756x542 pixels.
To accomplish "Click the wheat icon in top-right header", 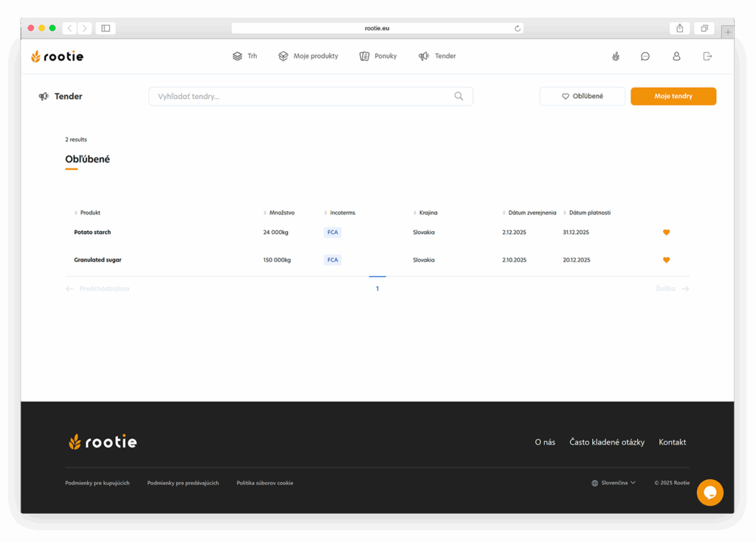I will coord(616,56).
